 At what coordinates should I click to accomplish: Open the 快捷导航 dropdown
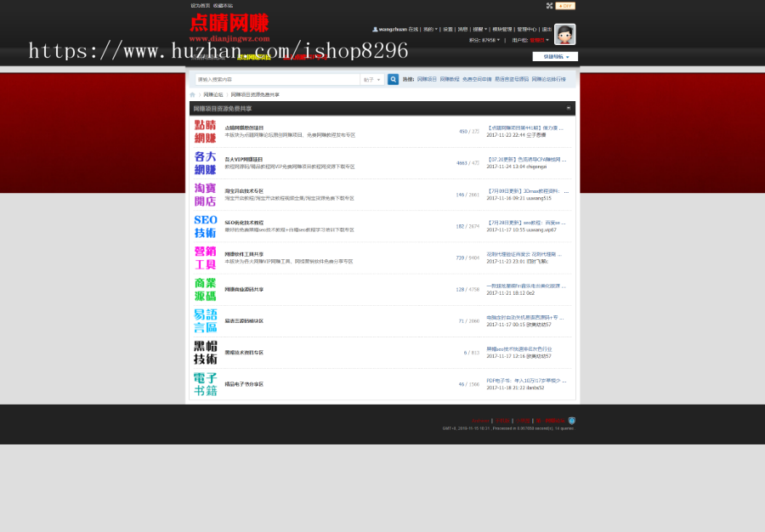[555, 57]
